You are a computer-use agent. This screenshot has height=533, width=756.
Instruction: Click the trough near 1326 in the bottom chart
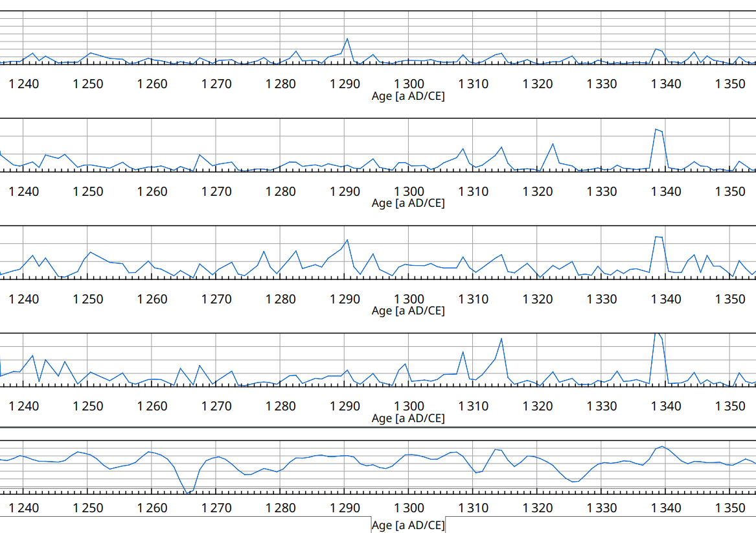click(574, 481)
